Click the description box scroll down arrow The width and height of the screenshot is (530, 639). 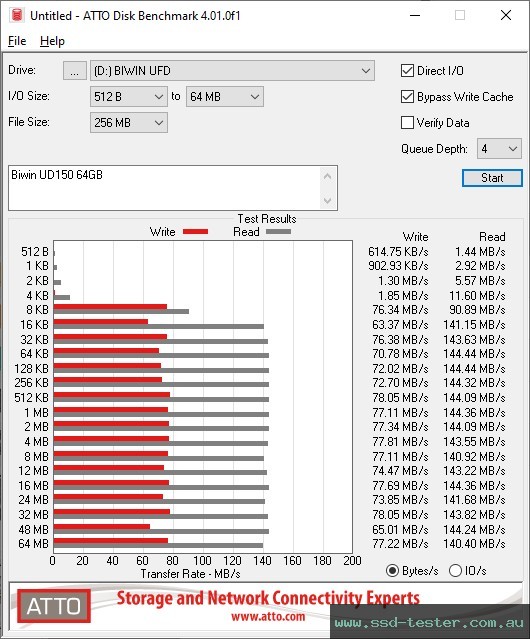pos(328,200)
